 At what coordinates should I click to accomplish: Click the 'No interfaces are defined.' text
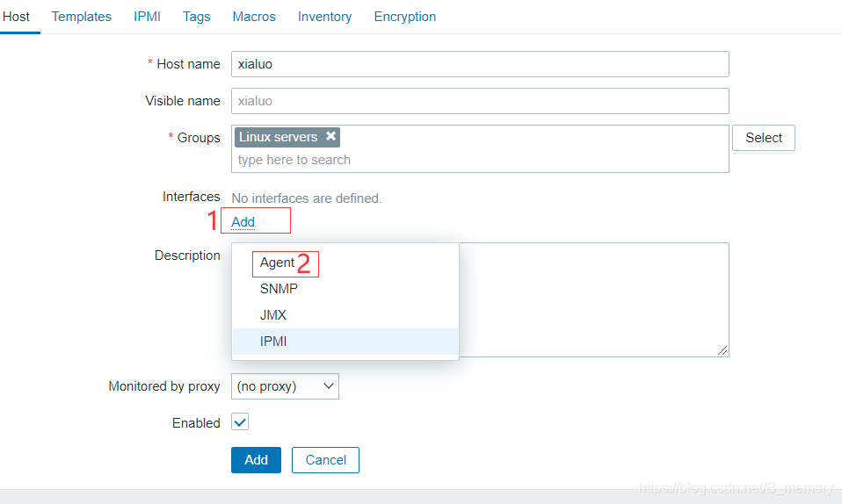[x=307, y=198]
